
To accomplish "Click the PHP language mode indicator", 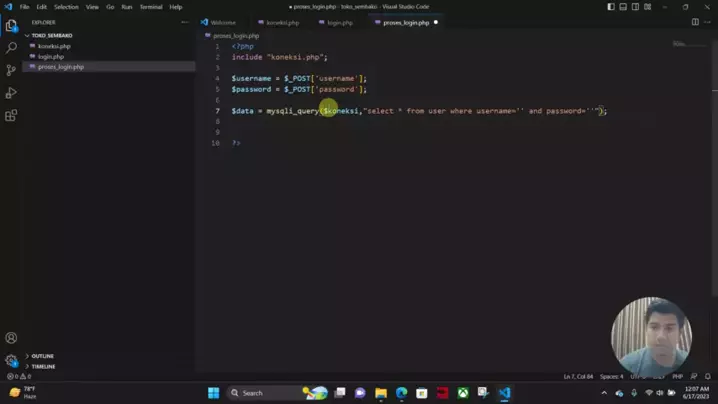I will [x=677, y=376].
